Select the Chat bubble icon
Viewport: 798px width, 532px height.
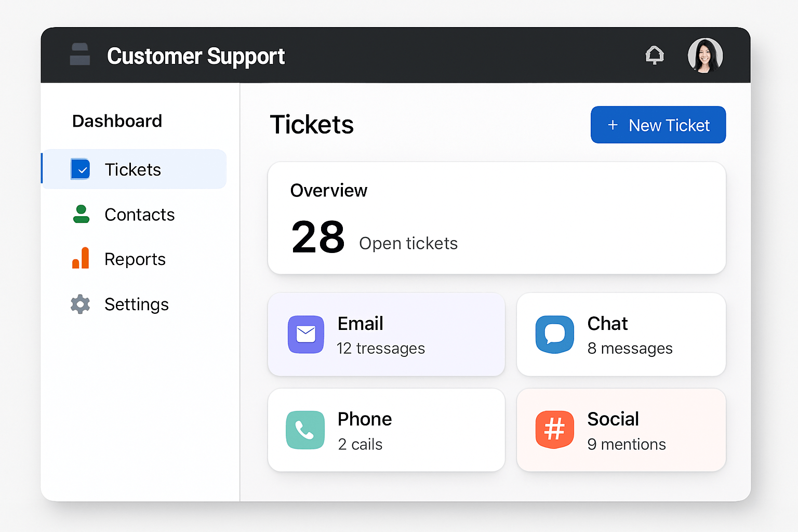click(x=555, y=335)
